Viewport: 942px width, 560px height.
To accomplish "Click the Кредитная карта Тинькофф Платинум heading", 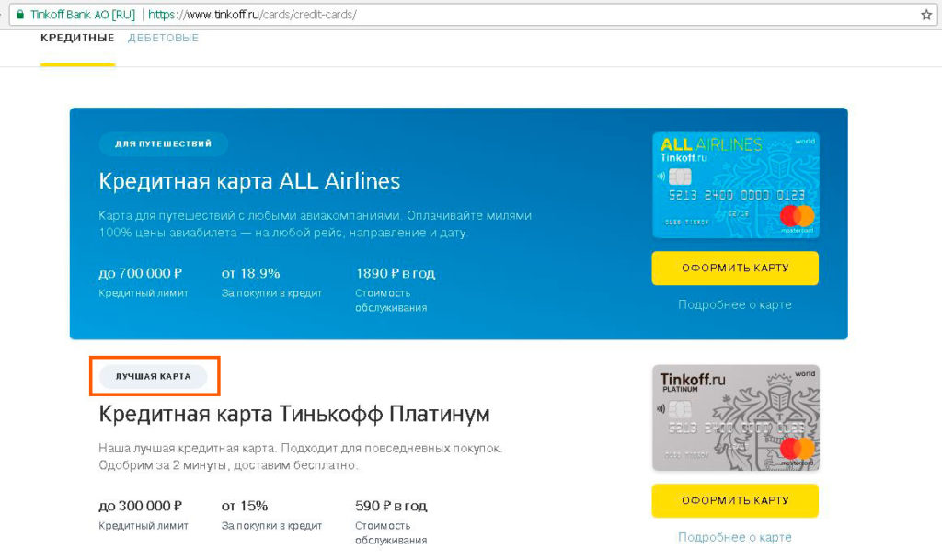I will (294, 413).
